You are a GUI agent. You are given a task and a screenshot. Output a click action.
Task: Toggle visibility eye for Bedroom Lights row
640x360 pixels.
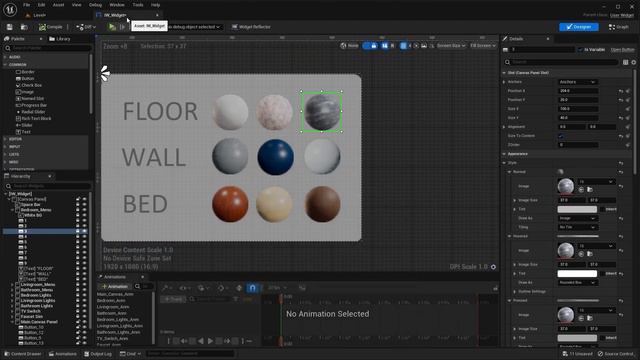tap(84, 295)
